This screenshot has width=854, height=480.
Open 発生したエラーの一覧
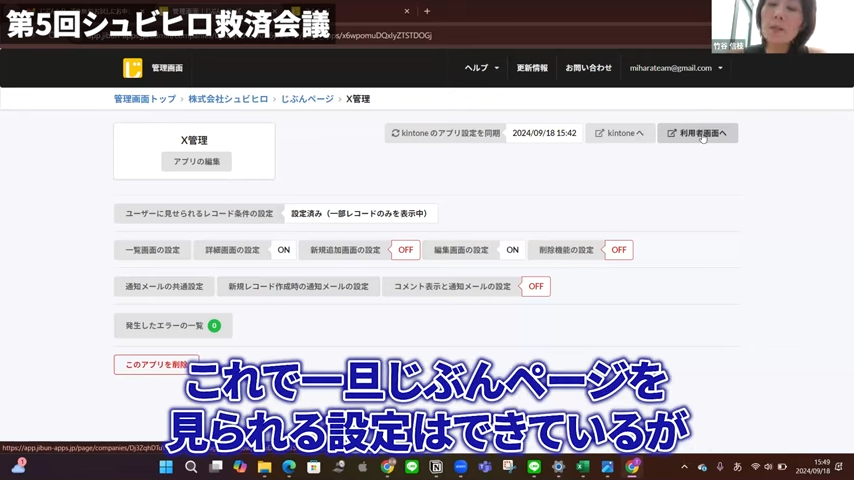pos(173,326)
